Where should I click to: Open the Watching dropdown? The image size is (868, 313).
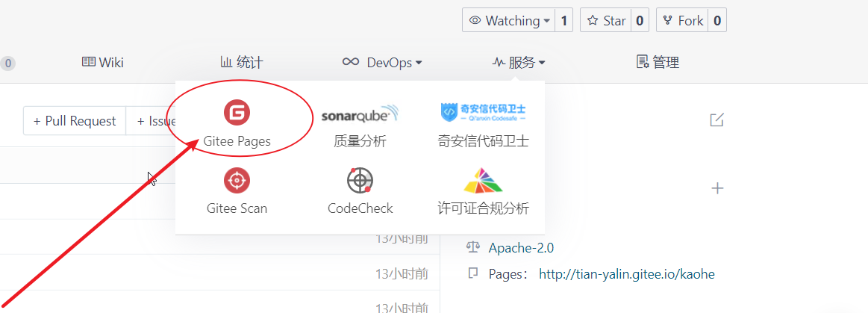point(508,20)
